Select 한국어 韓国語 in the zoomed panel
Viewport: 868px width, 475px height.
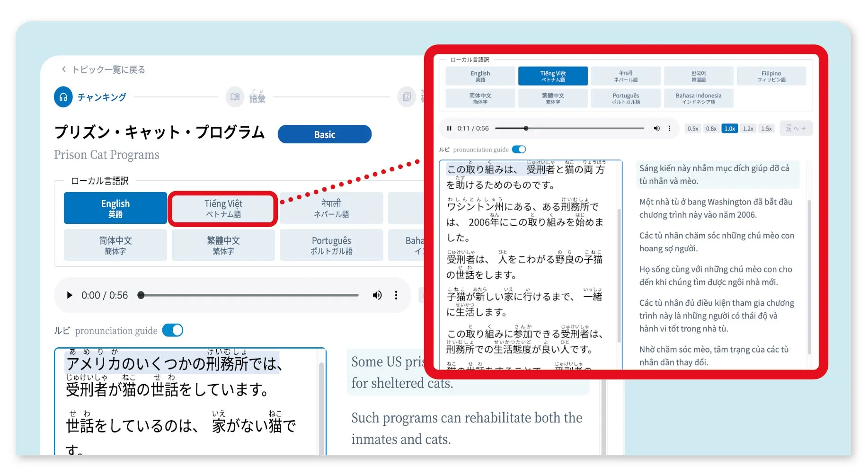(x=699, y=76)
